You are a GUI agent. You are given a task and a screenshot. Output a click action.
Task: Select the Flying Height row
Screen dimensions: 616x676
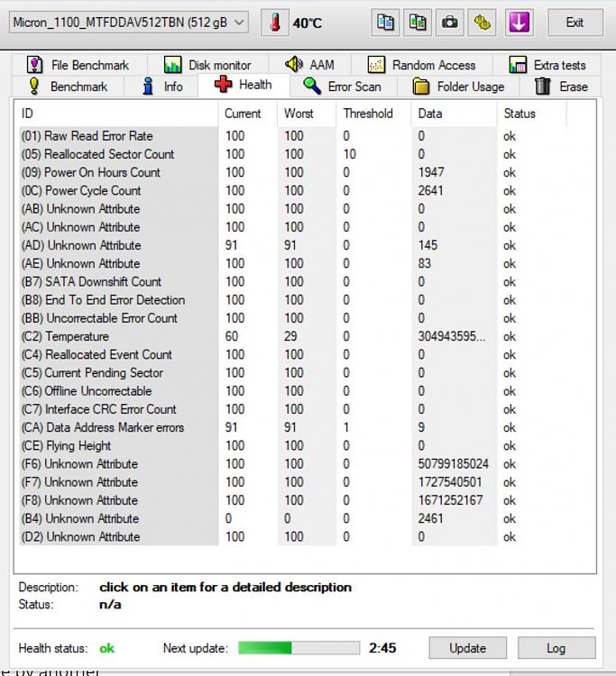coord(292,446)
